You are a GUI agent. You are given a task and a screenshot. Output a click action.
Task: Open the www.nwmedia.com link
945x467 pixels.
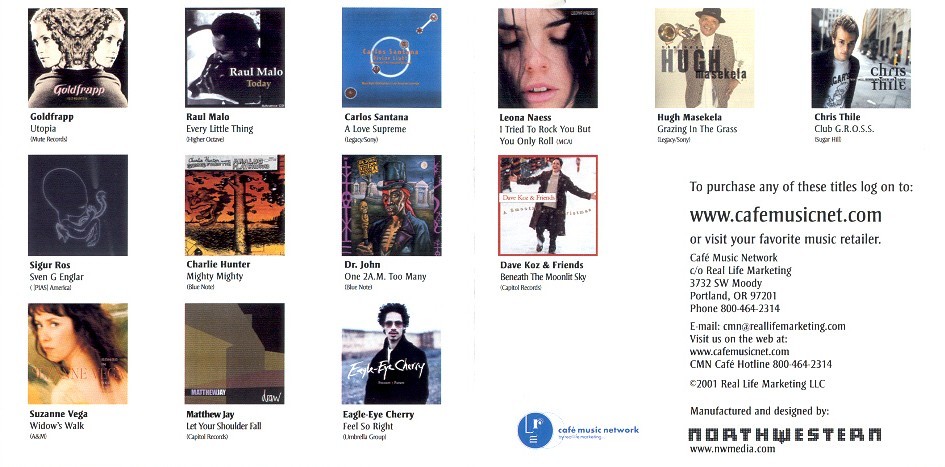pyautogui.click(x=732, y=449)
